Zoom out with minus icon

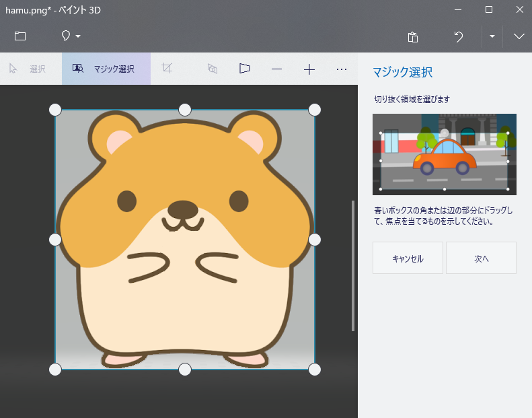[276, 69]
